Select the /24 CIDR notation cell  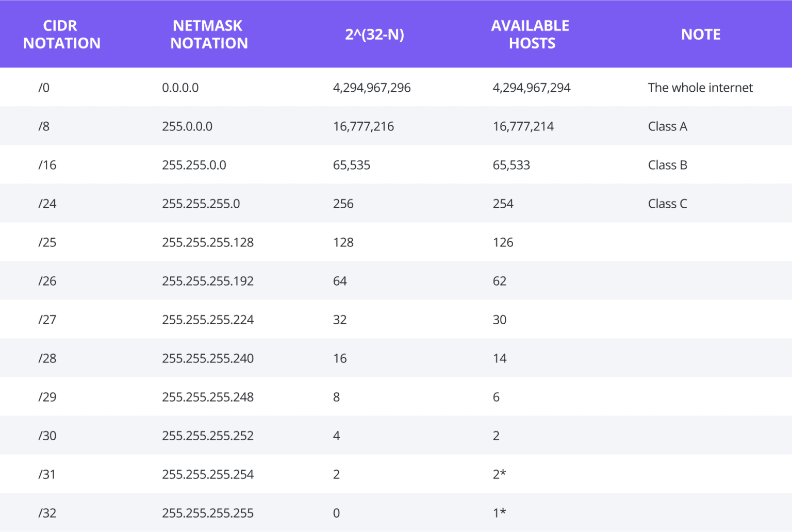coord(47,203)
